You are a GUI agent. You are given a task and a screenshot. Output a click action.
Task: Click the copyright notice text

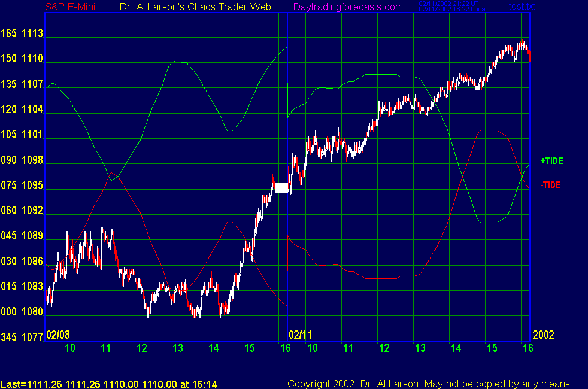430,384
